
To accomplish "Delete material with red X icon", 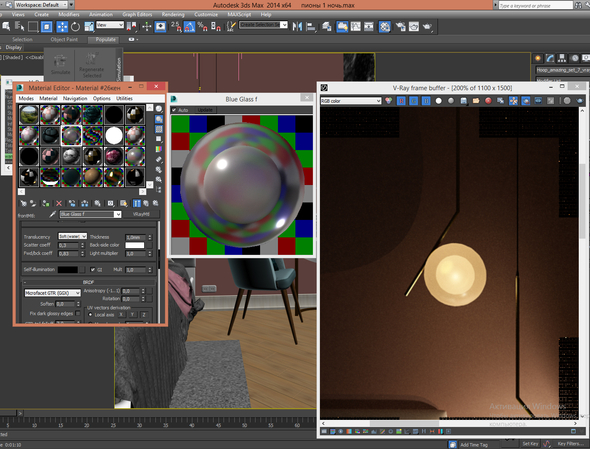I will [x=59, y=203].
